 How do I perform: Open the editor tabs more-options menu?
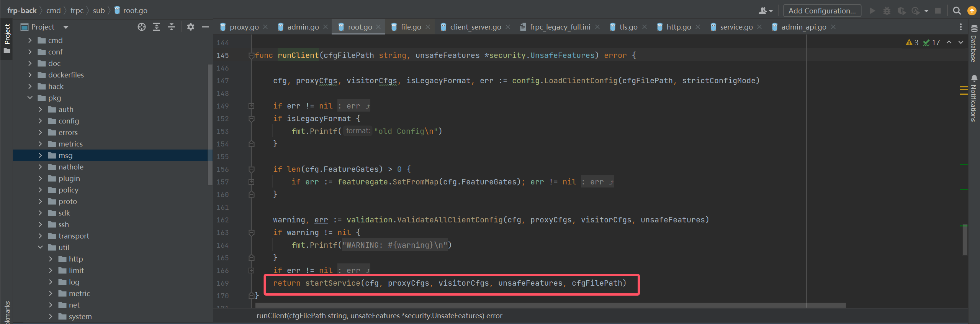[x=961, y=27]
